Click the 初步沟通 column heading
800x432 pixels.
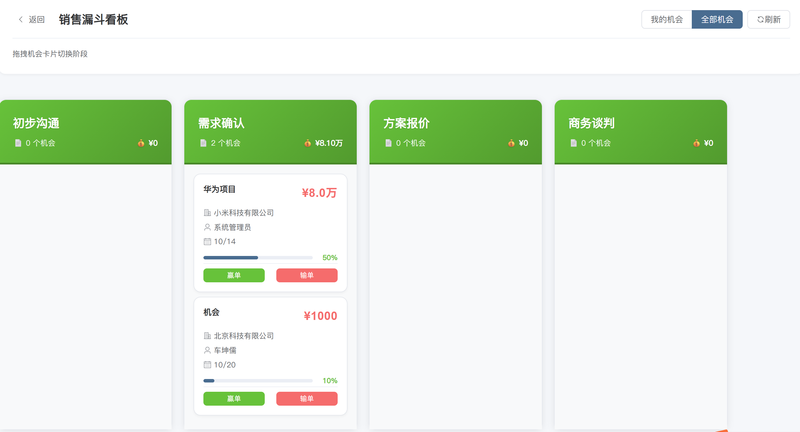coord(36,123)
